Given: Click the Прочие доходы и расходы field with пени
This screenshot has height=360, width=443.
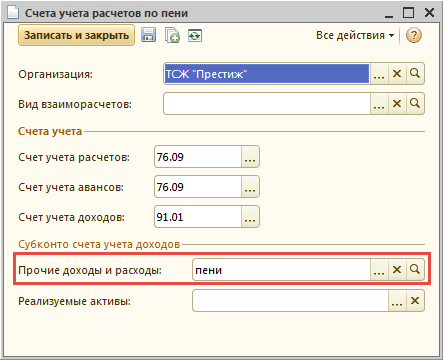Looking at the screenshot, I should [281, 269].
